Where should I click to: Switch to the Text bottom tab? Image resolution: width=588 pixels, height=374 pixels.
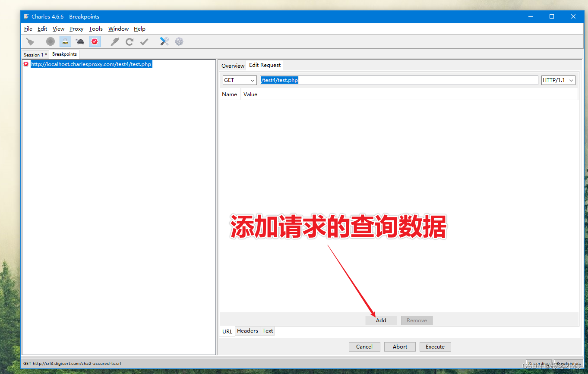click(x=268, y=331)
